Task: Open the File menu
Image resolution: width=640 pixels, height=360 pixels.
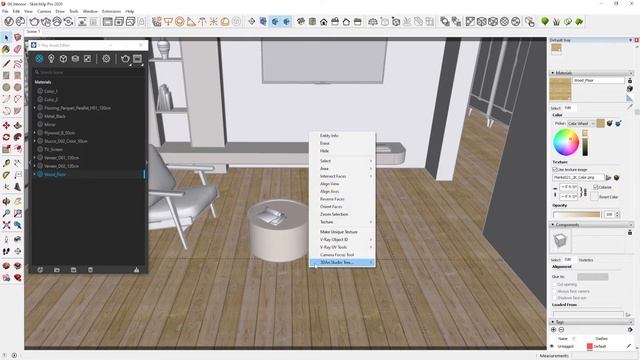Action: tap(5, 11)
